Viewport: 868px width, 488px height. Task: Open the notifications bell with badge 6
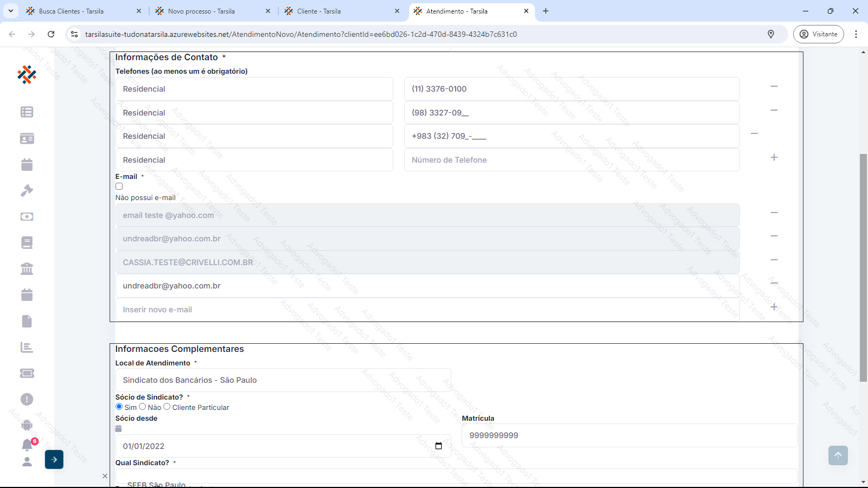coord(27,445)
